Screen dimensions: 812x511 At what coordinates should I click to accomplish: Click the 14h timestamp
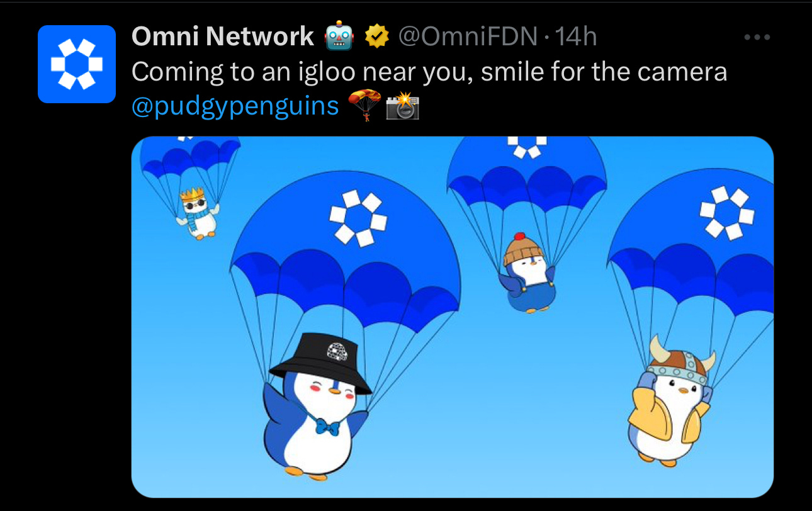coord(576,38)
